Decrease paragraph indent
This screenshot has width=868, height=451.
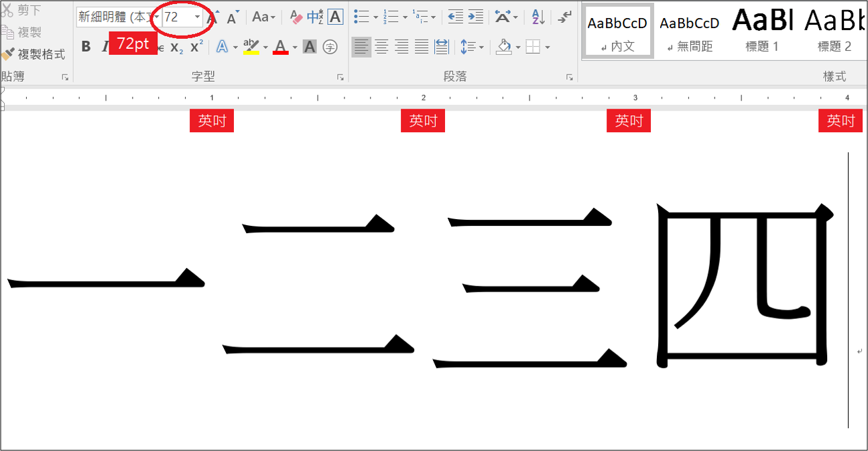click(456, 17)
